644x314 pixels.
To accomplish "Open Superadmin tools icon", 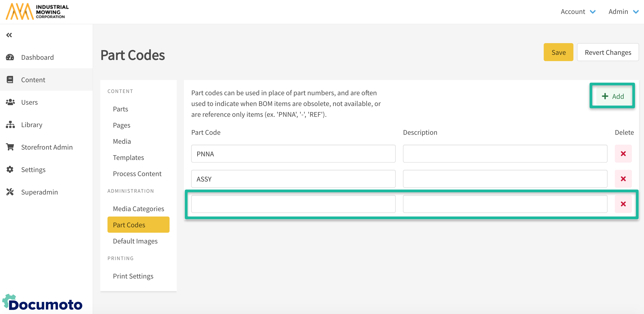I will coord(10,192).
